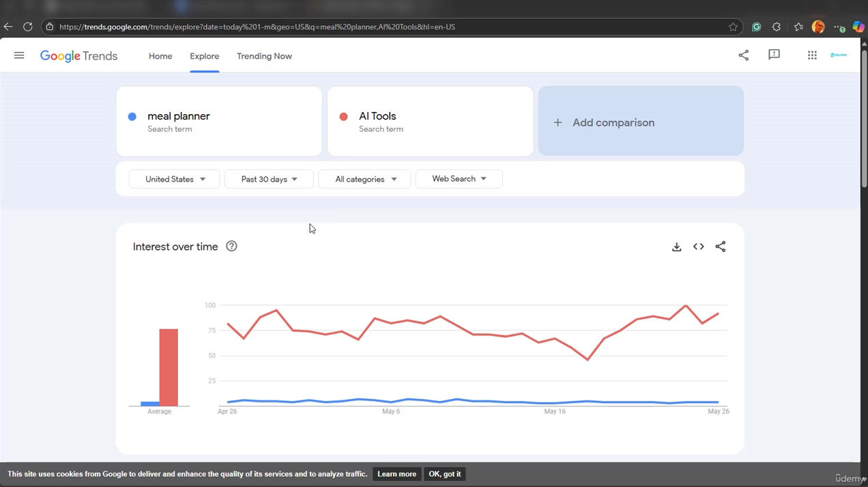Download the Interest over time CSV
The image size is (868, 487).
pyautogui.click(x=676, y=247)
